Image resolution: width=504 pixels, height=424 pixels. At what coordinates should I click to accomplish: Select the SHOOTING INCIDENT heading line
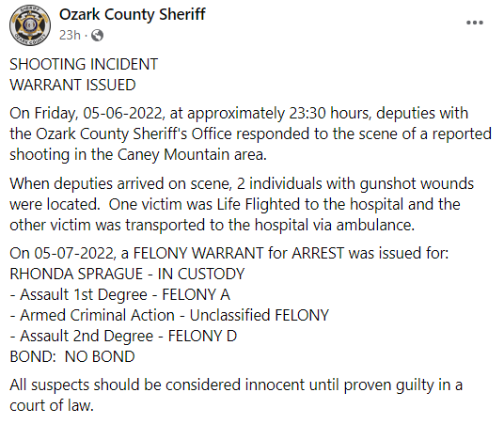point(84,64)
